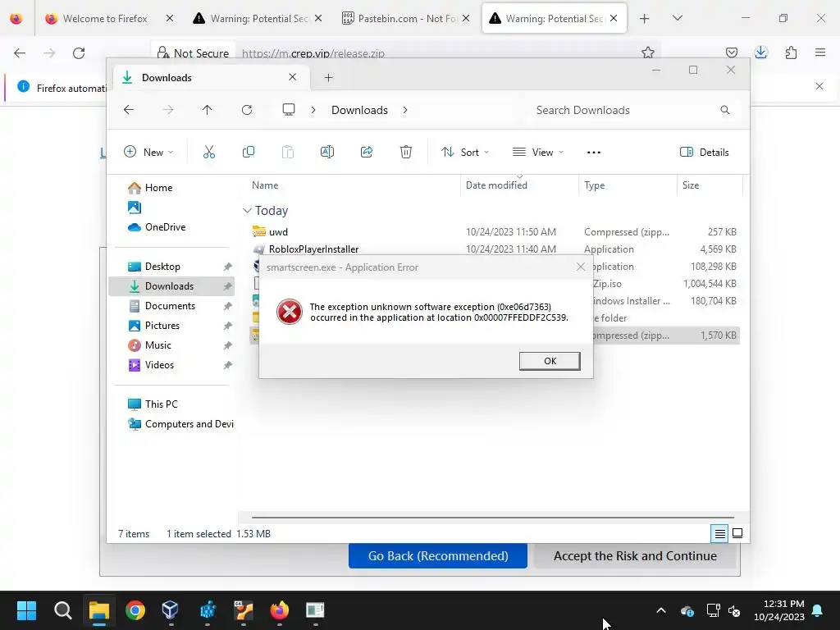Bookmark this page with the star icon
Screen dimensions: 840x630
tap(648, 52)
